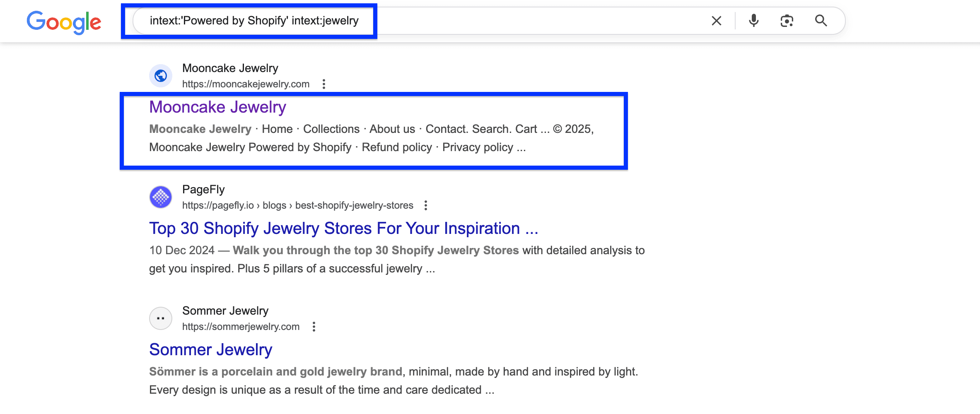
Task: Open the Sommer Jewelry result link
Action: coord(210,349)
